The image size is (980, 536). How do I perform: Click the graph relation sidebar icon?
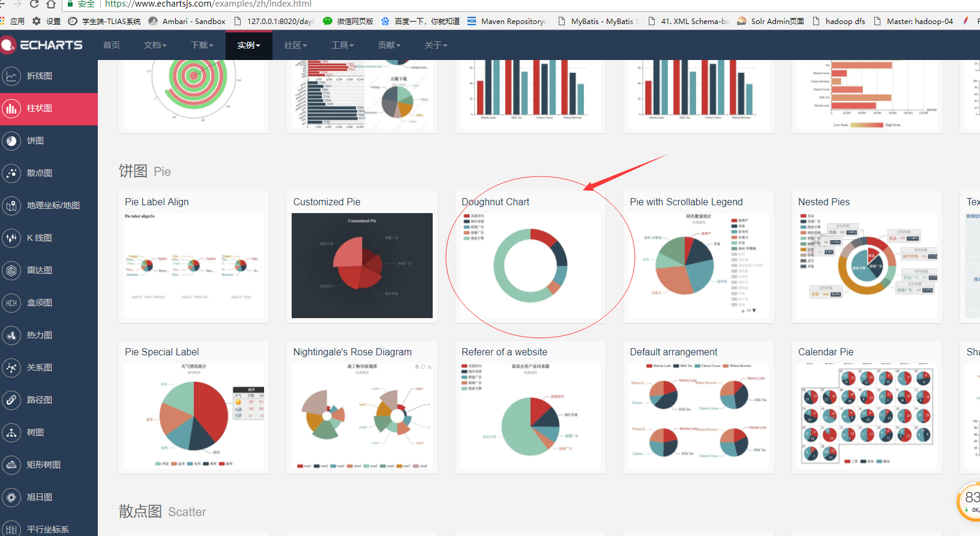click(x=11, y=368)
